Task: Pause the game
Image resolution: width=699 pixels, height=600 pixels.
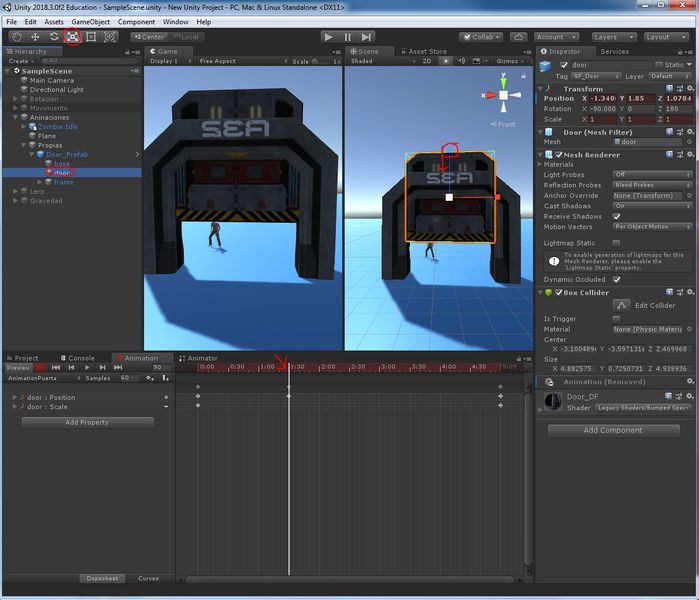Action: click(x=348, y=37)
